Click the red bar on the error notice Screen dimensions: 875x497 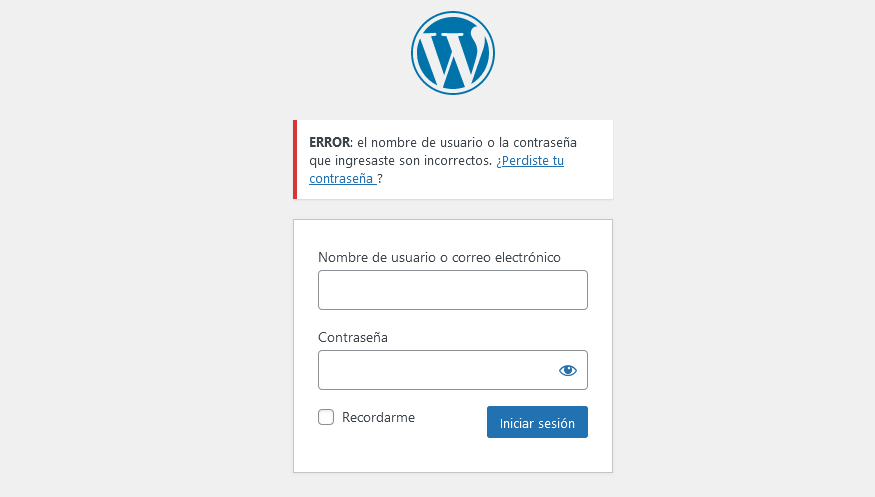coord(295,160)
